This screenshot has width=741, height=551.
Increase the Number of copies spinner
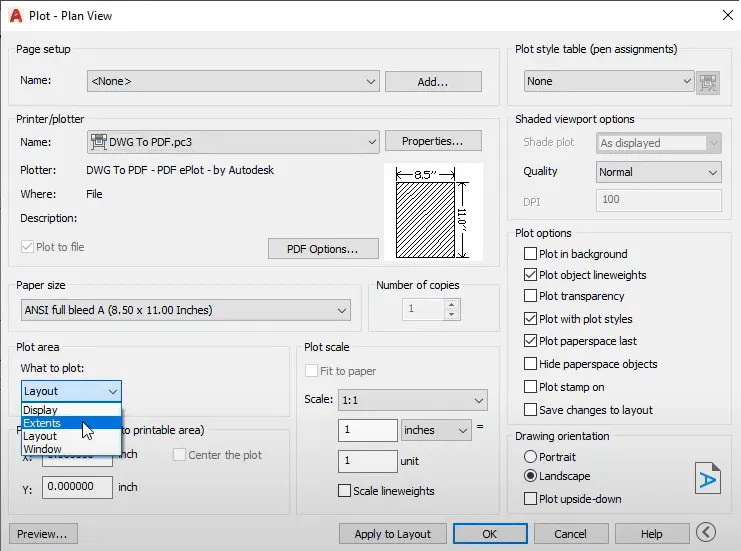pos(452,305)
